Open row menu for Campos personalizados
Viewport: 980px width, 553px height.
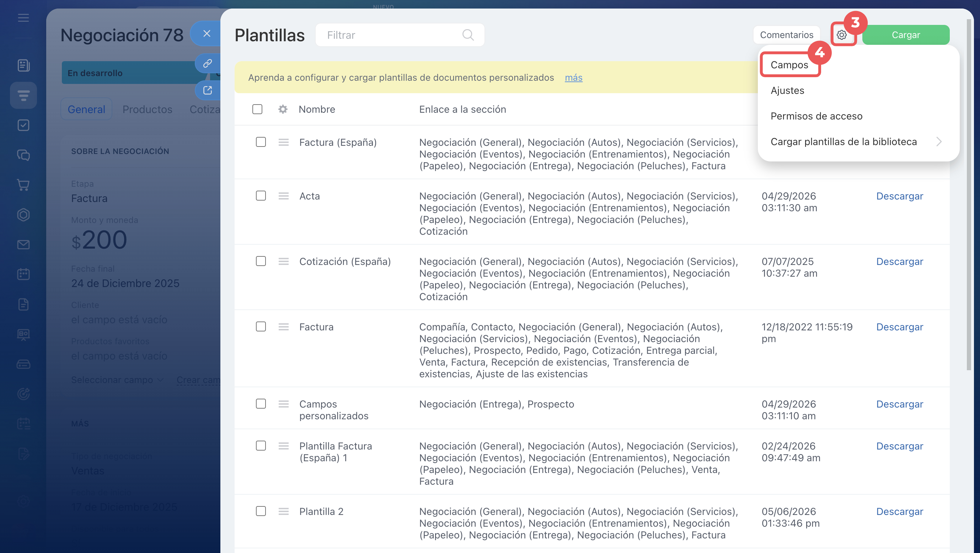[x=283, y=404]
